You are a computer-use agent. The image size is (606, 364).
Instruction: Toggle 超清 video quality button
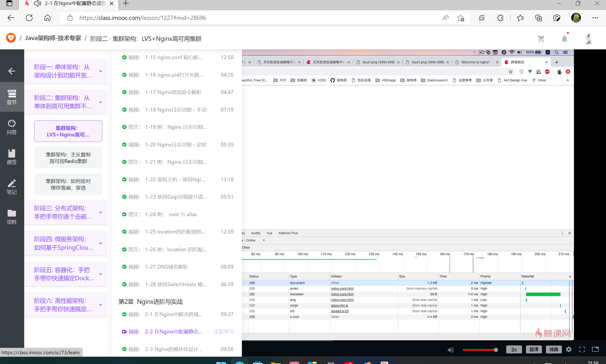(x=534, y=349)
